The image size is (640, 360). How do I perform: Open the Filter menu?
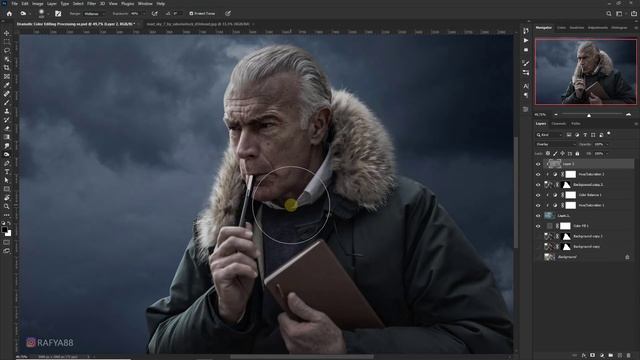[91, 4]
